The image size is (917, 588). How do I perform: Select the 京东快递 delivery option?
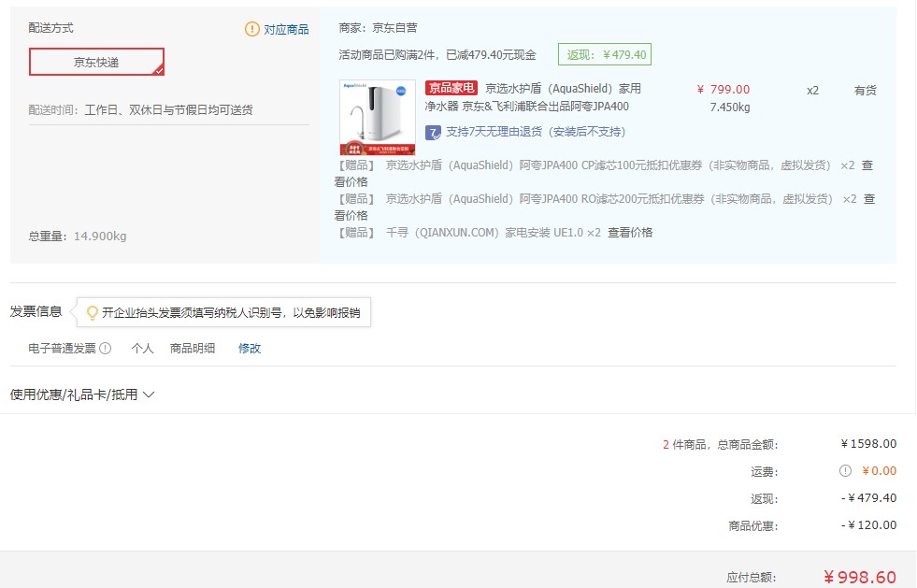click(96, 62)
